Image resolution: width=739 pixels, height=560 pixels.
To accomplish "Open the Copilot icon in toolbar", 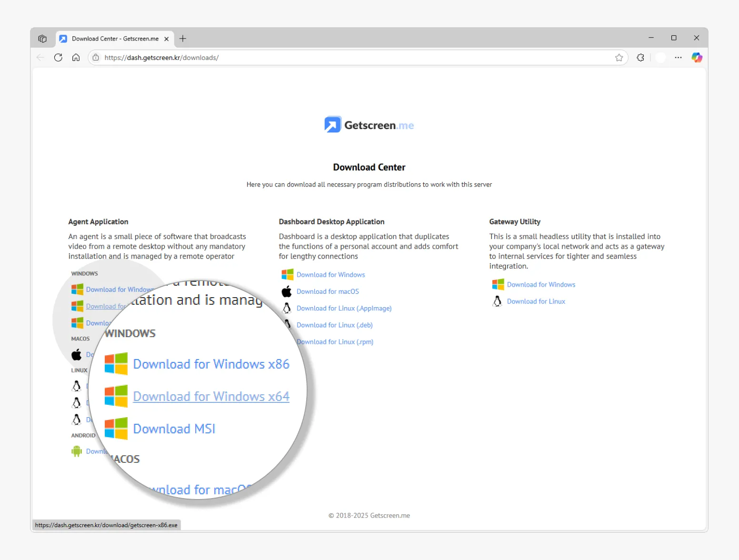I will tap(697, 58).
